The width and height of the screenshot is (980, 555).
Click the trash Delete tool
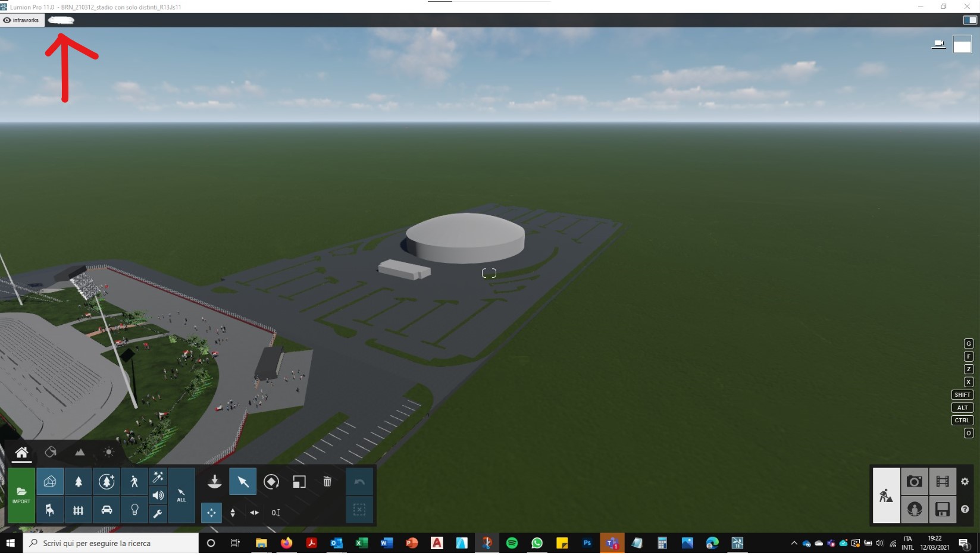pos(327,481)
